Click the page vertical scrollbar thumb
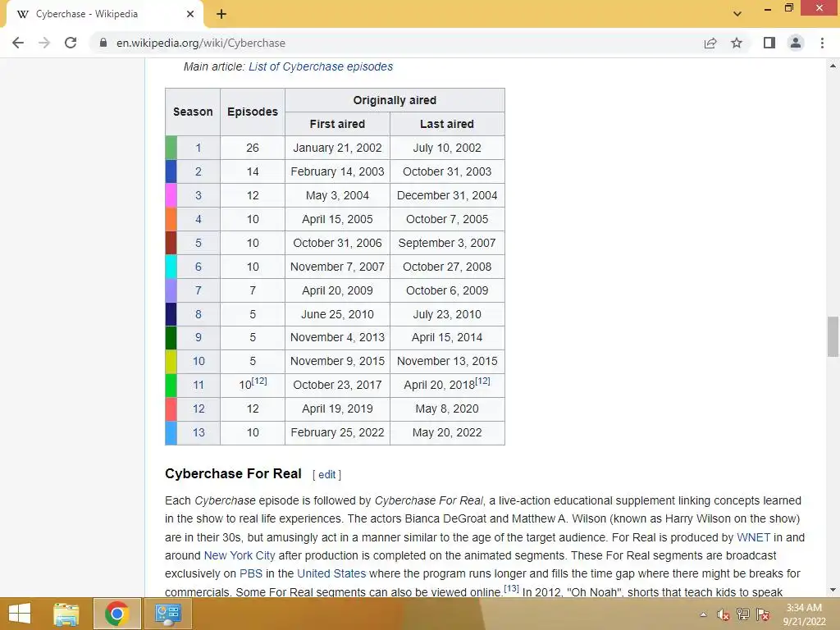This screenshot has height=630, width=840. coord(833,336)
